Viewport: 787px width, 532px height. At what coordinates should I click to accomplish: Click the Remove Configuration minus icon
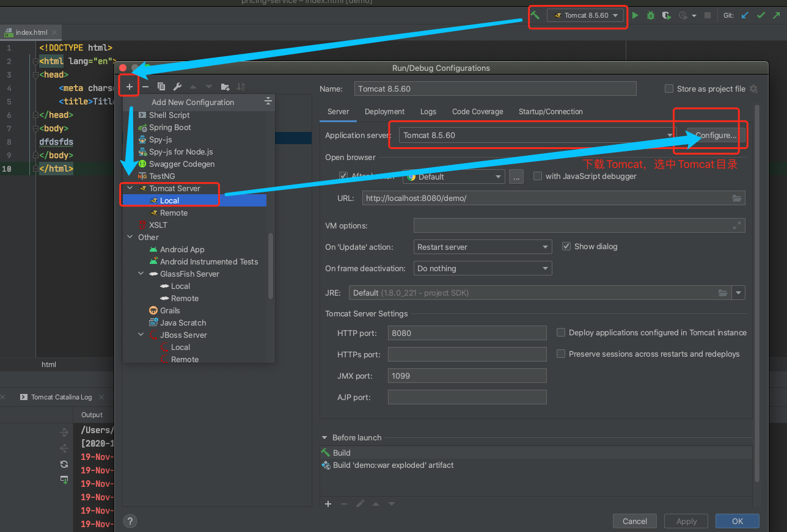pos(145,87)
